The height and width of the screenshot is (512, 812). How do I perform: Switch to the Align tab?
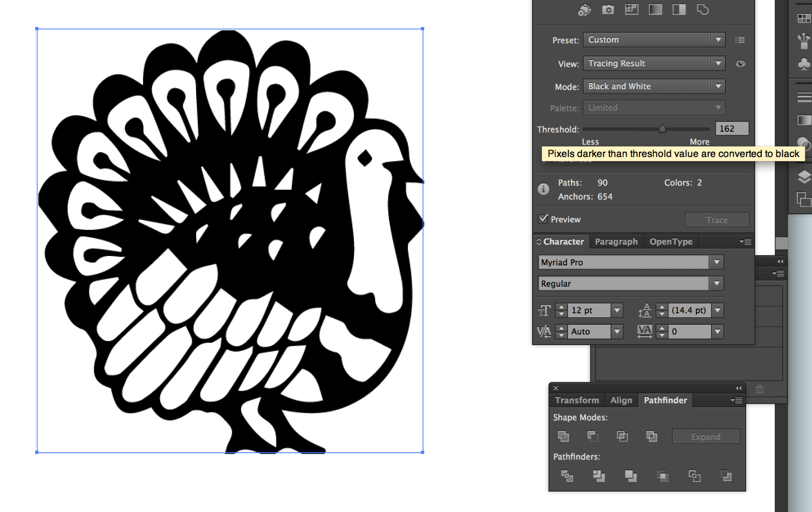pyautogui.click(x=621, y=401)
